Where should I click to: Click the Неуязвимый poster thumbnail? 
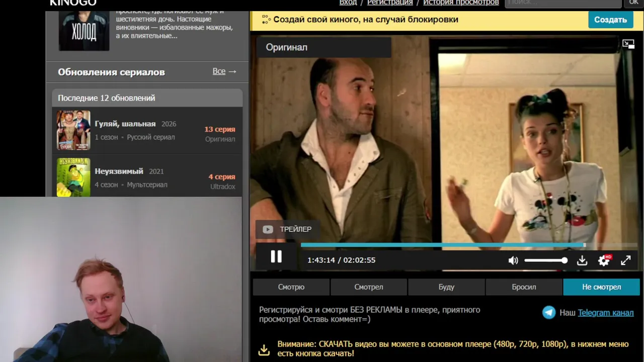pyautogui.click(x=73, y=177)
